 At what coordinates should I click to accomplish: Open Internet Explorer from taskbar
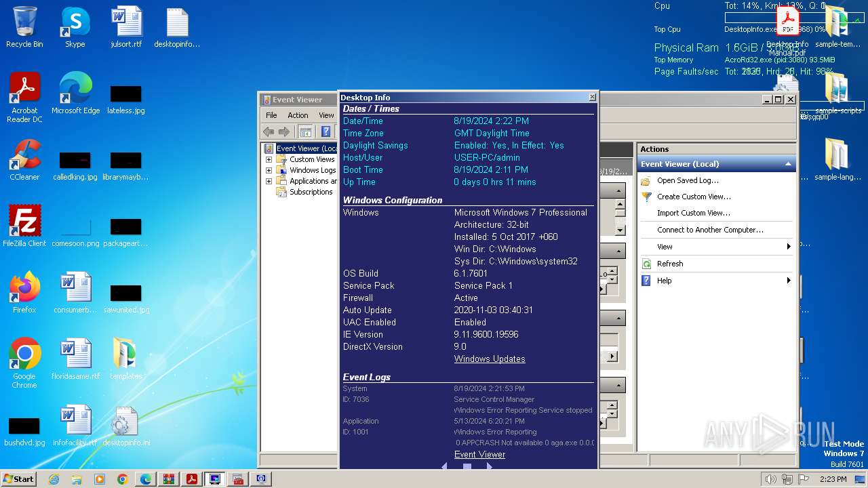[54, 479]
